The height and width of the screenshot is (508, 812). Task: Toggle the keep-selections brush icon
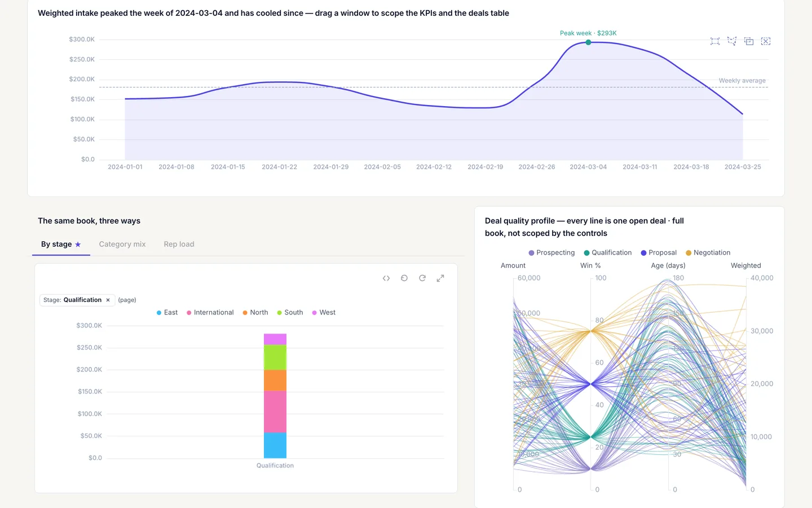[x=749, y=41]
